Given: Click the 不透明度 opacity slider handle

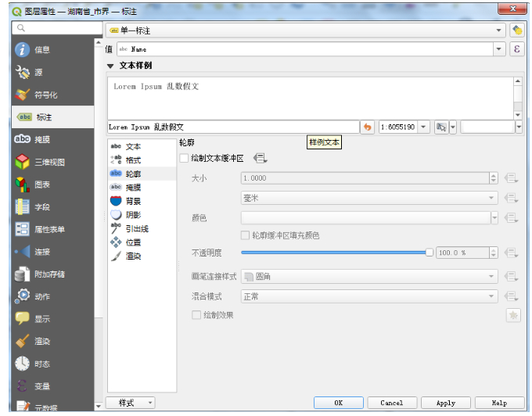Looking at the screenshot, I should tap(430, 253).
